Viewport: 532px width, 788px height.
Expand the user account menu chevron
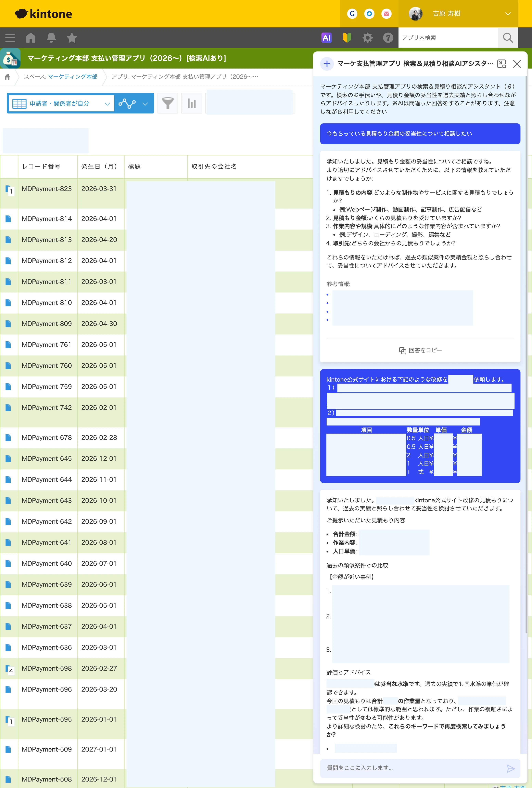(508, 14)
